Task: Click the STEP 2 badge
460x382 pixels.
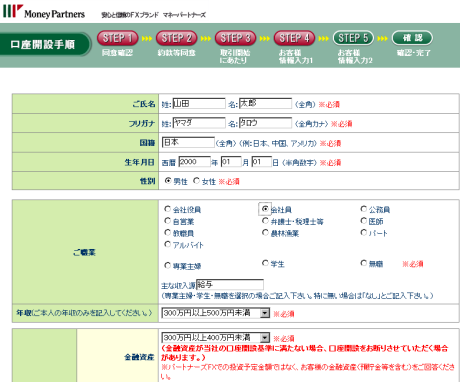Action: [176, 38]
